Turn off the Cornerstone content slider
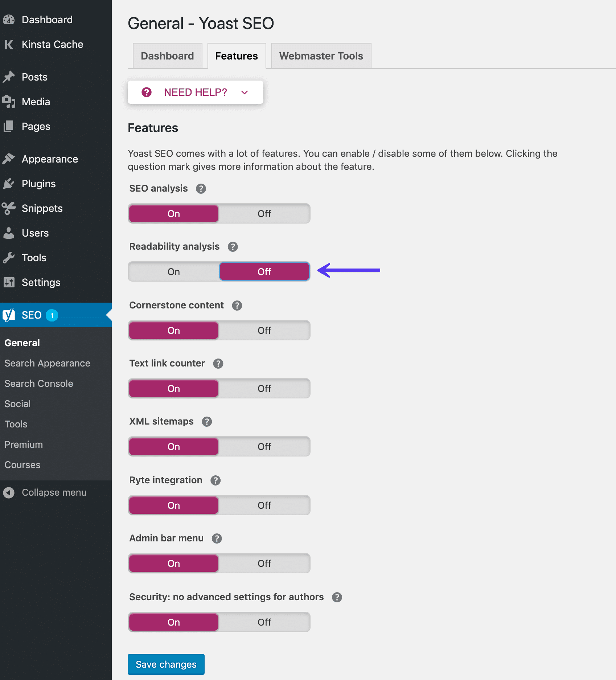This screenshot has width=616, height=680. pos(264,331)
